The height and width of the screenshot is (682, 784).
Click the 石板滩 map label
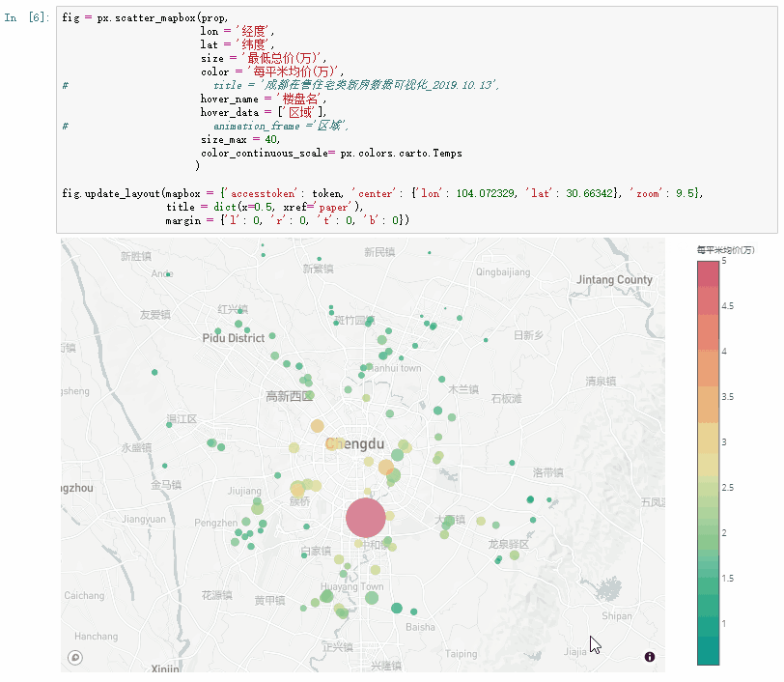tap(507, 399)
